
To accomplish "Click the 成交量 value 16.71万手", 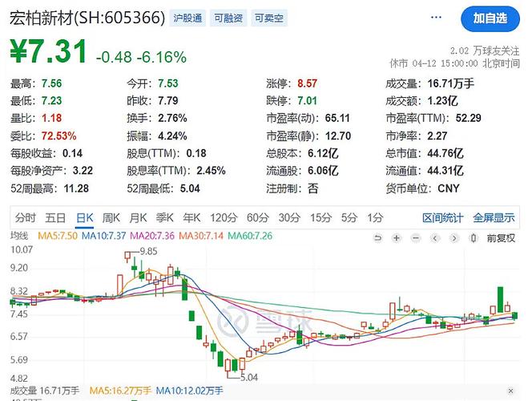I will [450, 83].
